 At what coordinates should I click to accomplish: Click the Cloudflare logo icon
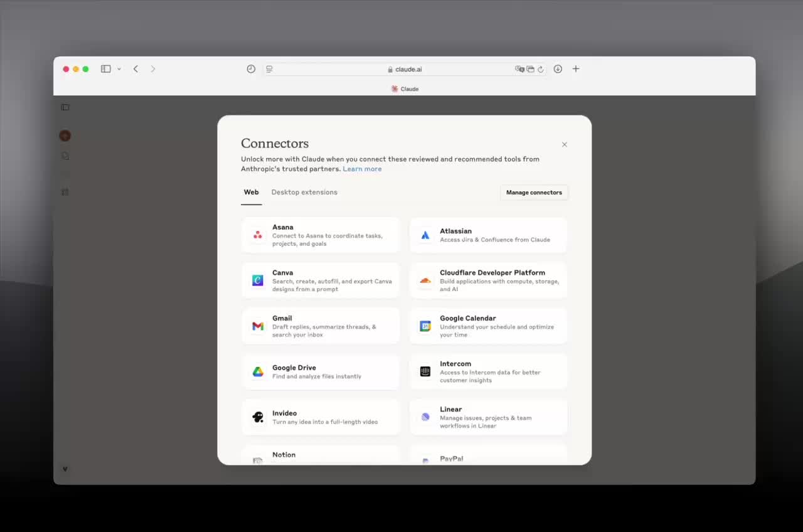[425, 280]
